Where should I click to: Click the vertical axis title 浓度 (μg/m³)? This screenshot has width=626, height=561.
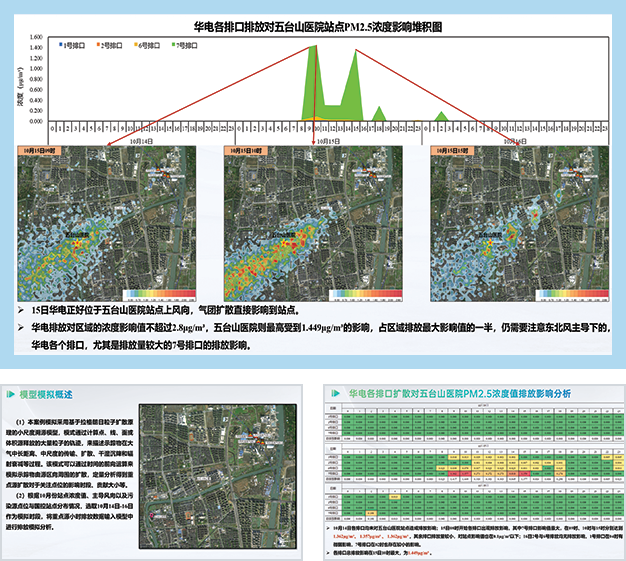coord(20,86)
